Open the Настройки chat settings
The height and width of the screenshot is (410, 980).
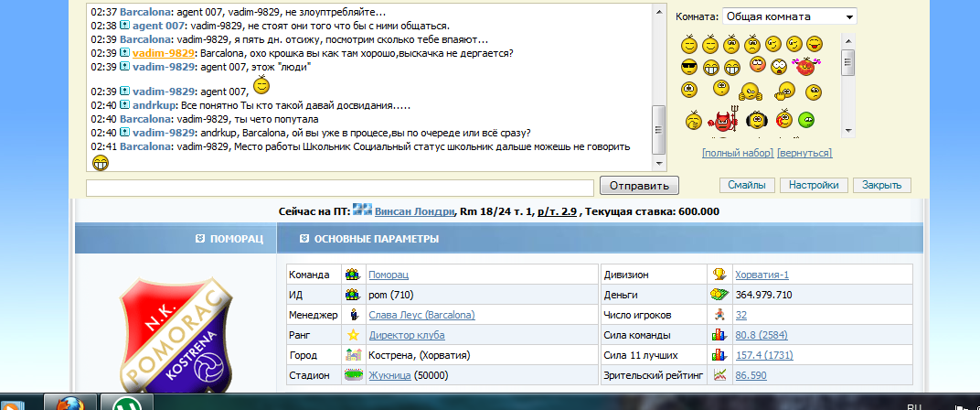click(814, 185)
